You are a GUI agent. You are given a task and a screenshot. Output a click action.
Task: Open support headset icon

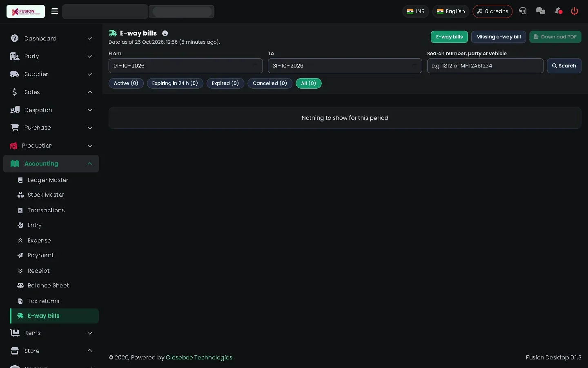pyautogui.click(x=523, y=11)
